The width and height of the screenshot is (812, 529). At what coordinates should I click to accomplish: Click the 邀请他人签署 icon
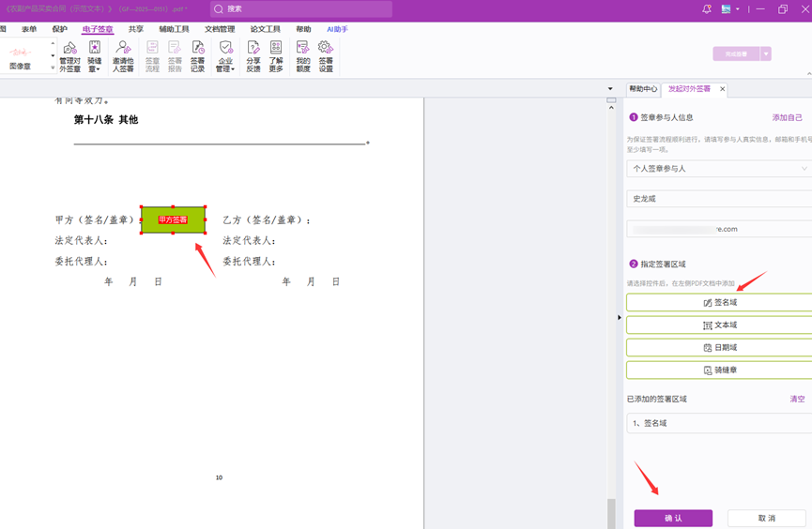click(x=123, y=56)
